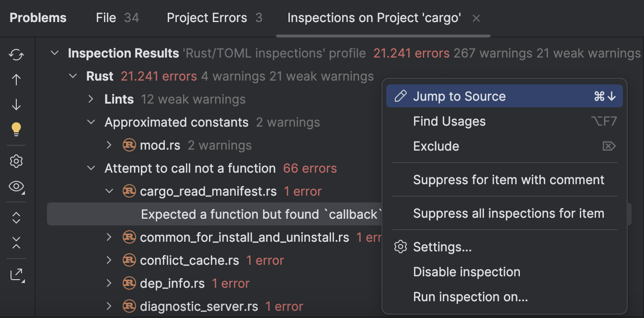Click Suppress for item with comment
This screenshot has height=318, width=644.
[508, 179]
